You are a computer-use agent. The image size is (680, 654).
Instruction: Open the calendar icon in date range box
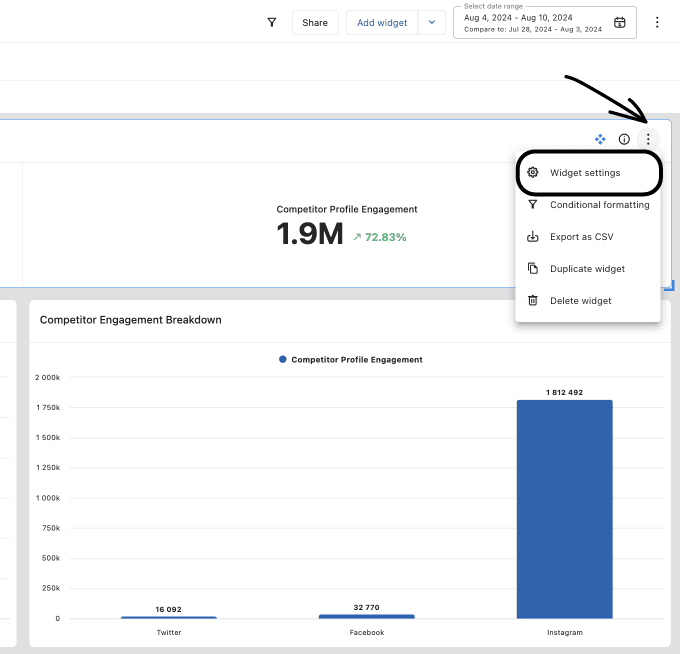pos(620,23)
